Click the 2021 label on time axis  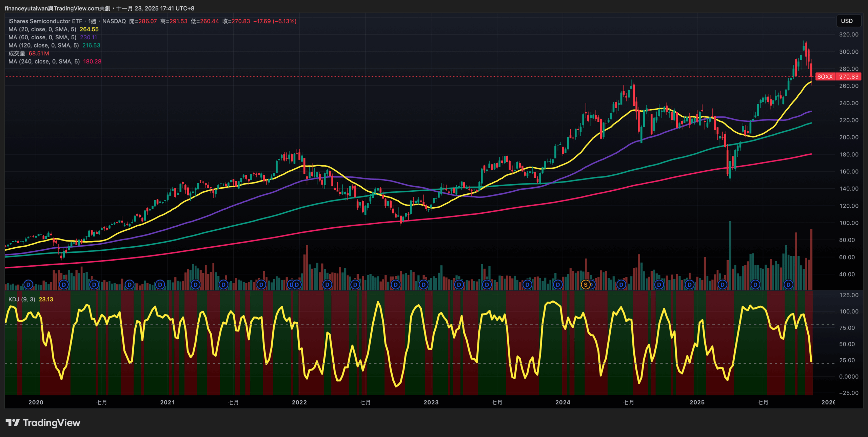click(x=167, y=402)
